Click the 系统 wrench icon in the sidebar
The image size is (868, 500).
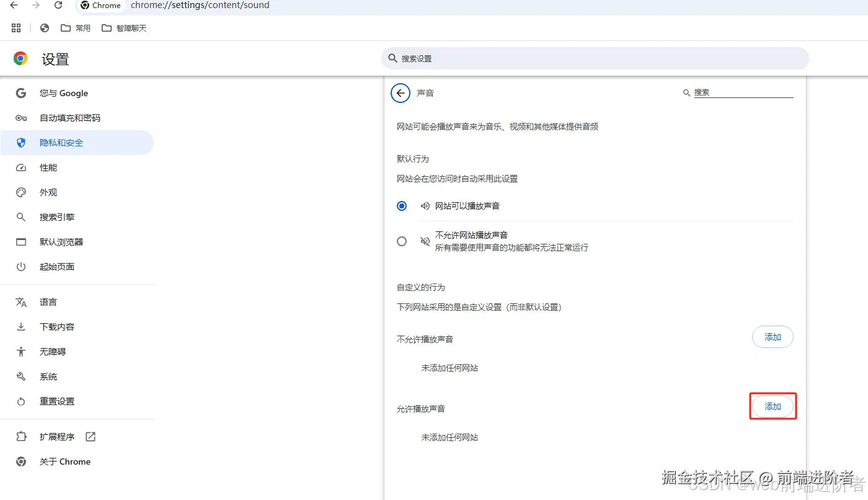(20, 376)
